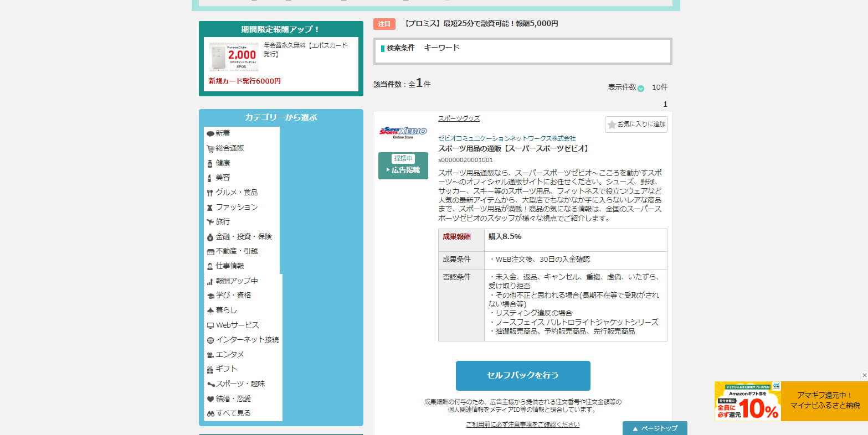Click the camera icon for エンタメ
Screen dimensions: 868x435
click(x=210, y=355)
